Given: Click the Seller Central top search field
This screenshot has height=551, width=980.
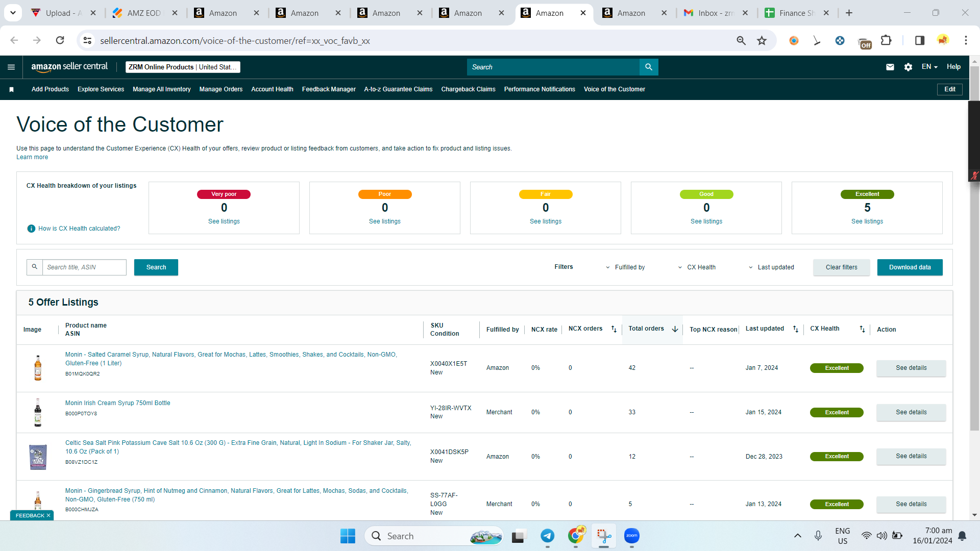Looking at the screenshot, I should coord(553,67).
